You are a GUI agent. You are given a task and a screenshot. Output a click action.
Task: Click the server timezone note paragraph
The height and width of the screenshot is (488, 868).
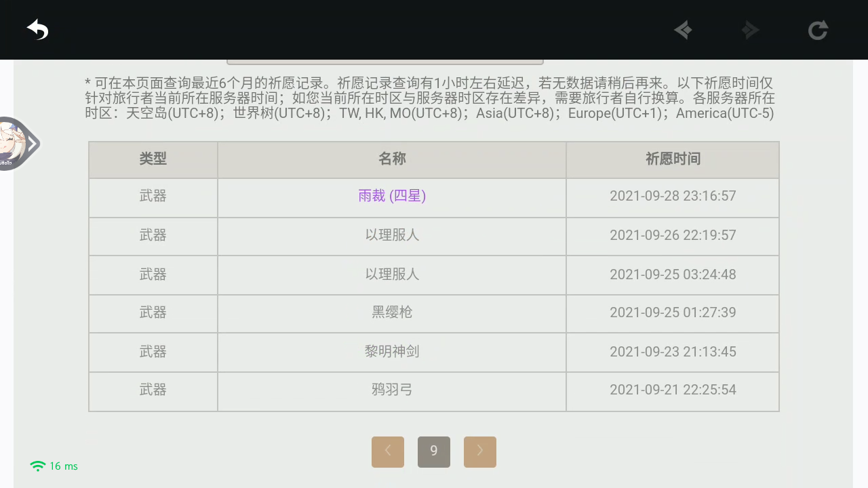pyautogui.click(x=430, y=98)
